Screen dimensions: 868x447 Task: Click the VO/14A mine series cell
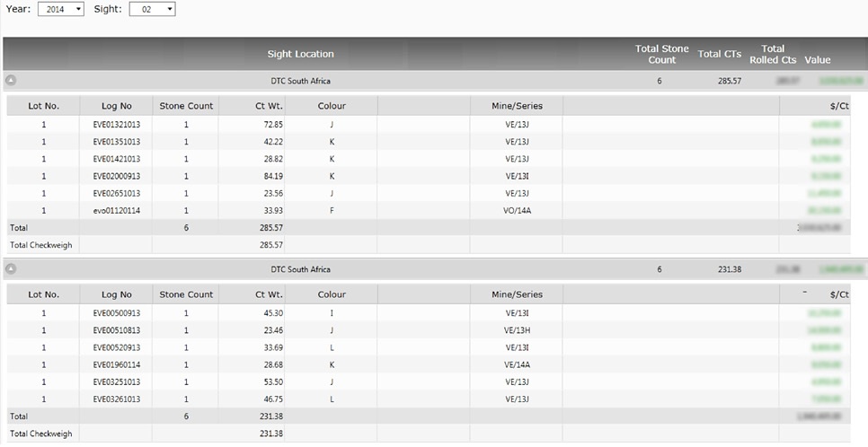click(x=517, y=210)
